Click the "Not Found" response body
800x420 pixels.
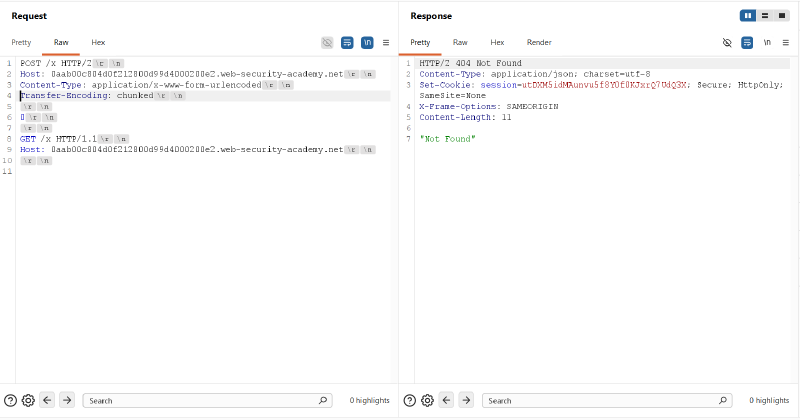coord(447,139)
